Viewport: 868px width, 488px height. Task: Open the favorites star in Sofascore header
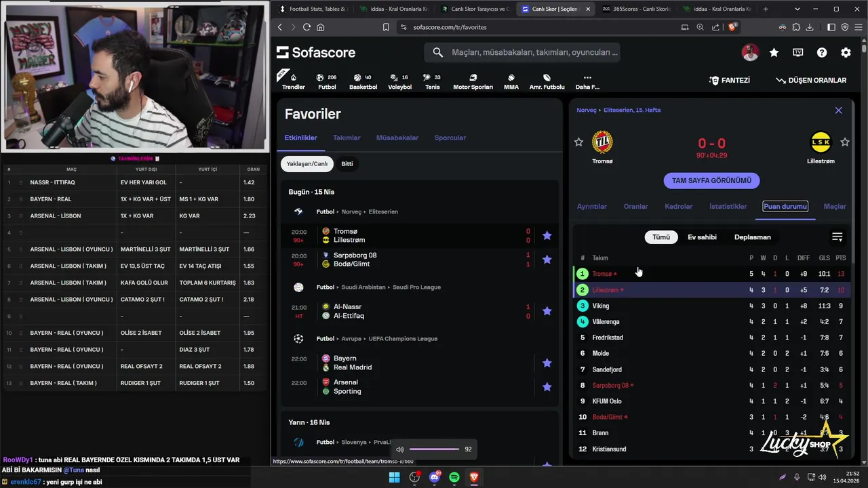[774, 52]
